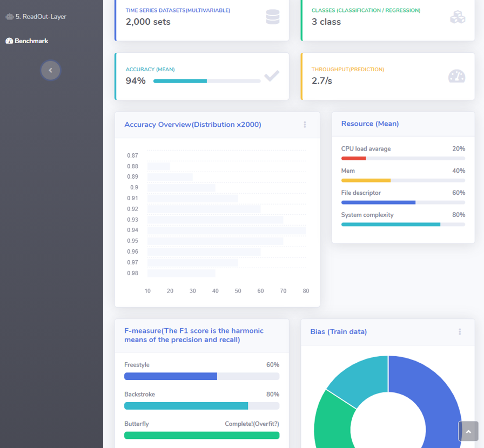Screen dimensions: 484x448
Task: Click the 'CPU load avarage' label
Action: [366, 149]
